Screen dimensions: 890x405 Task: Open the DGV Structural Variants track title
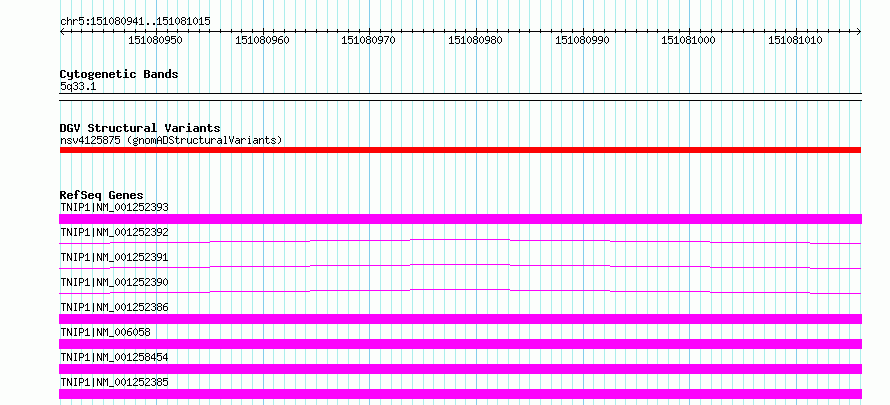click(140, 128)
